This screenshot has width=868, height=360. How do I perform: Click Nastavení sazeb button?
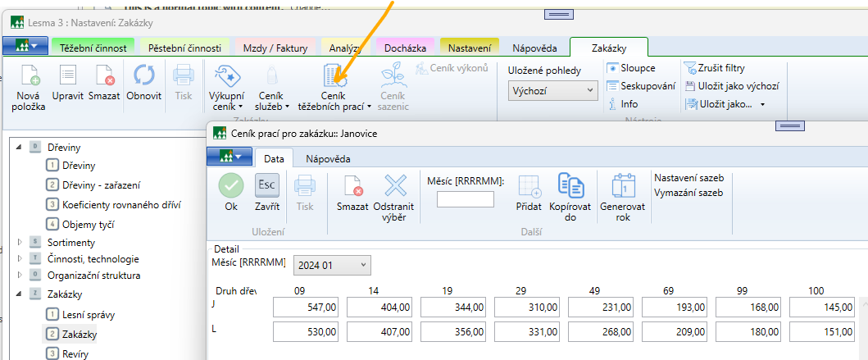[x=688, y=177]
